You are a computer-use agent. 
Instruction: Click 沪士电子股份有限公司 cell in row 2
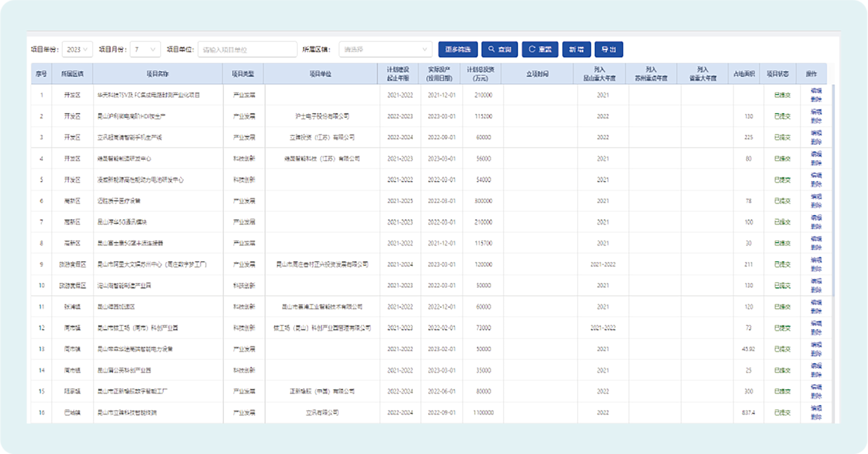click(322, 116)
